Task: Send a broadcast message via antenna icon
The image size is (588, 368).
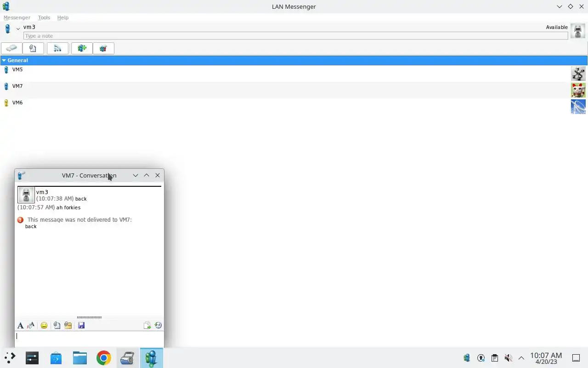Action: pos(57,48)
